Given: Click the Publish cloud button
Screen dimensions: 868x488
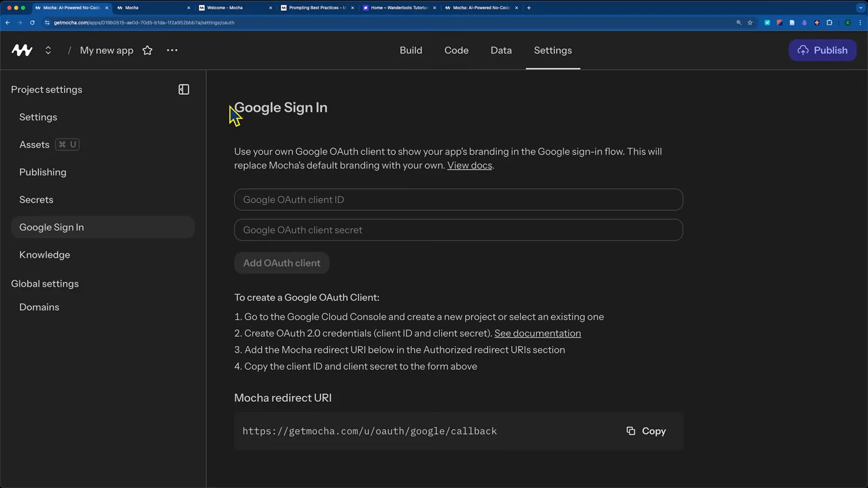Looking at the screenshot, I should tap(822, 50).
